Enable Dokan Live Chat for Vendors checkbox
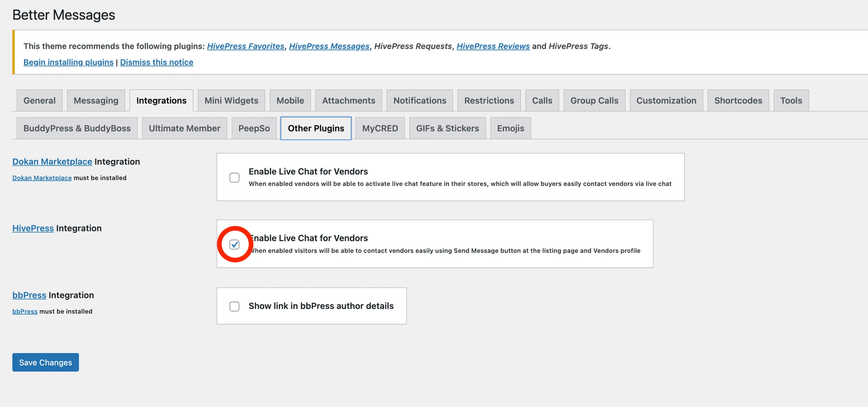868x407 pixels. (234, 177)
